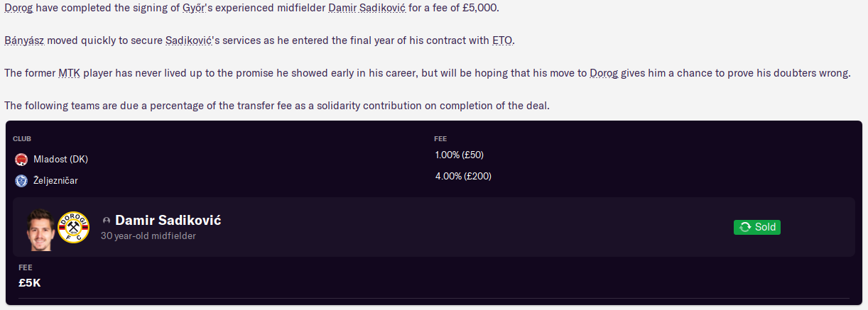Open the ETO club link
The image size is (868, 310).
(501, 40)
